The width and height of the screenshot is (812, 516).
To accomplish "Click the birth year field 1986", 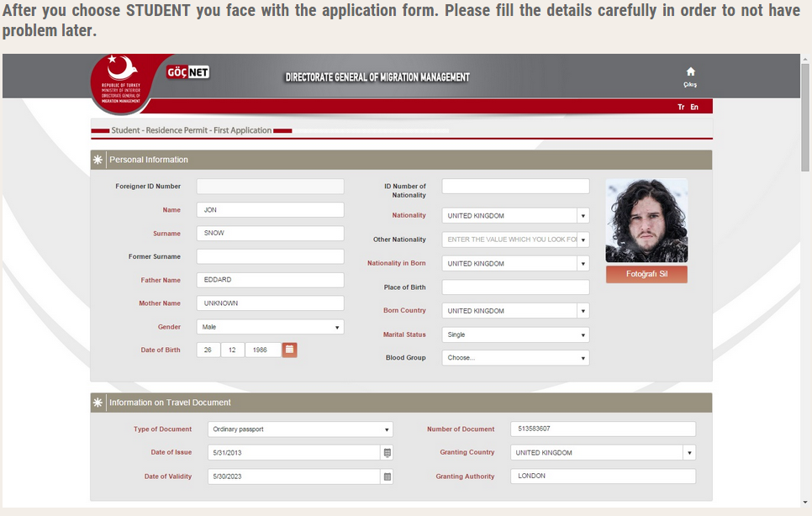I will (x=263, y=350).
